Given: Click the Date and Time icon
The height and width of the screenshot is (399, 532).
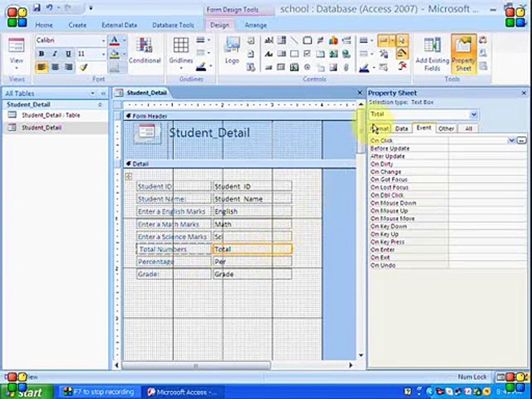Looking at the screenshot, I should pyautogui.click(x=250, y=67).
